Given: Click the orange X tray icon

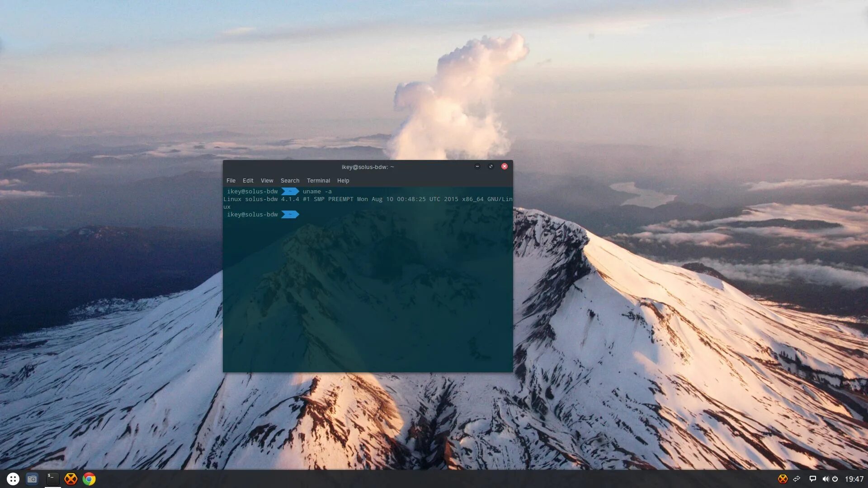Looking at the screenshot, I should click(x=783, y=479).
